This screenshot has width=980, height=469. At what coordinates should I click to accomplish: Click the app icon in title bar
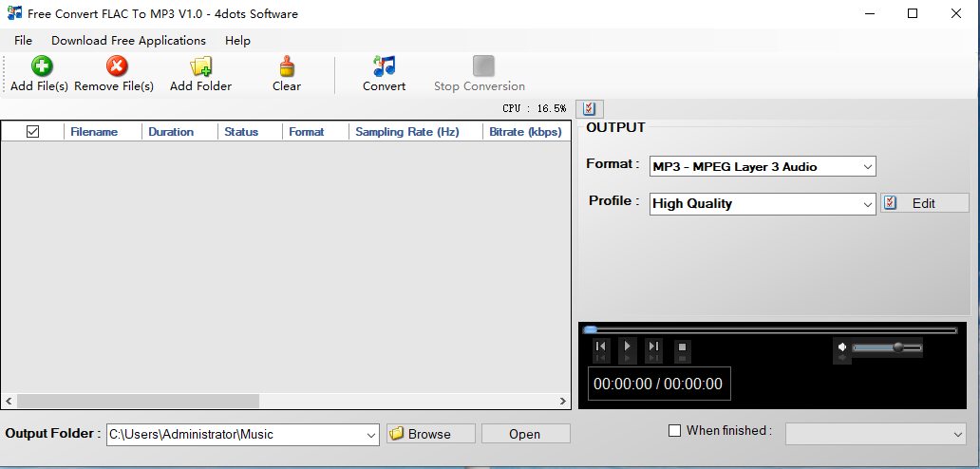tap(14, 13)
